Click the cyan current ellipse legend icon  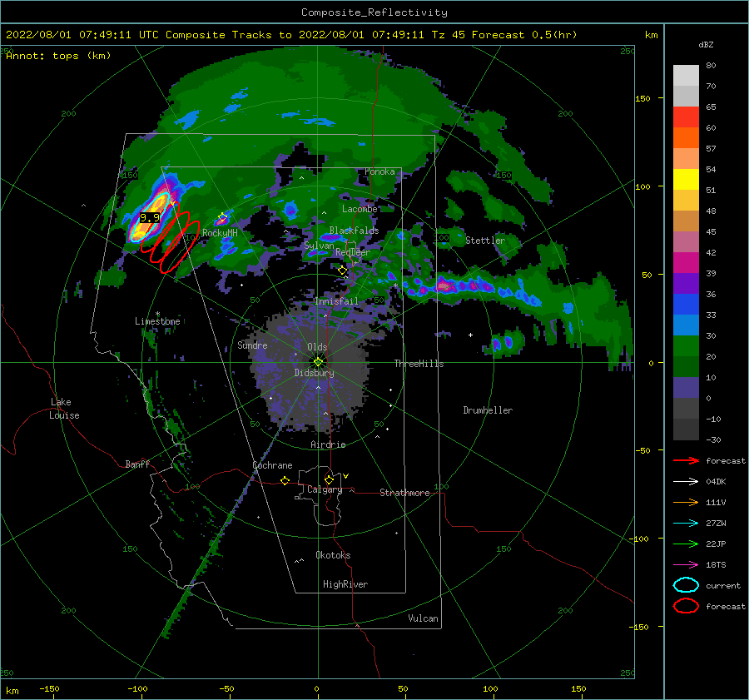[x=686, y=585]
